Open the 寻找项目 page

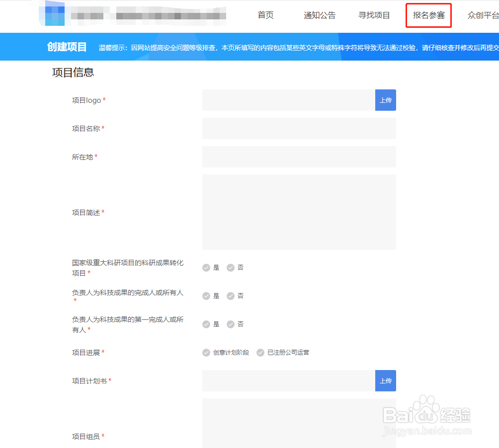(x=374, y=15)
